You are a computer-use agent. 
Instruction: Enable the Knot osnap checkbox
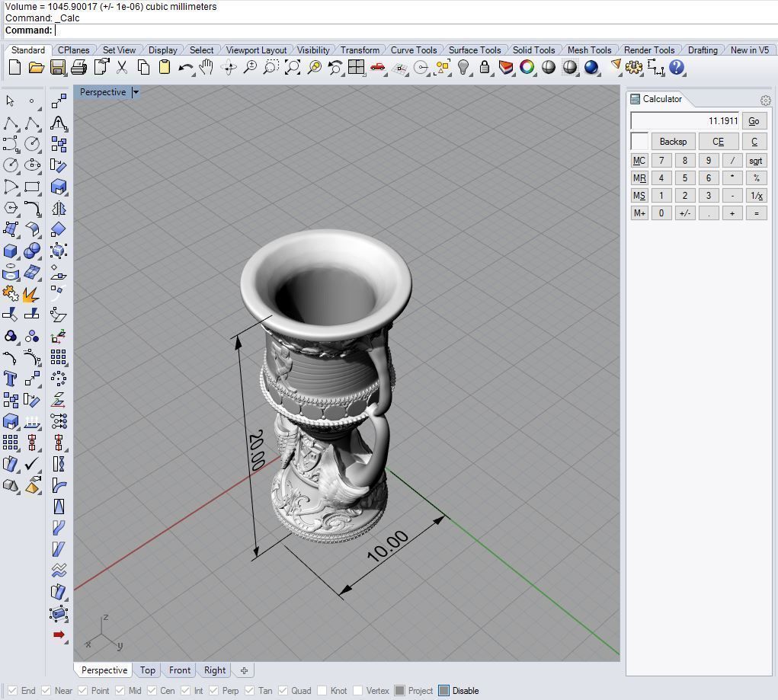pyautogui.click(x=322, y=691)
